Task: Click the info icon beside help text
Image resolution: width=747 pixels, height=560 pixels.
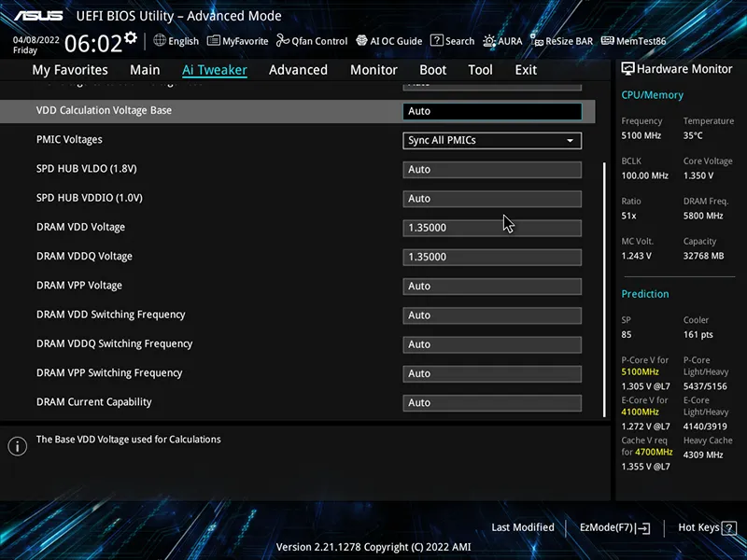Action: tap(17, 446)
